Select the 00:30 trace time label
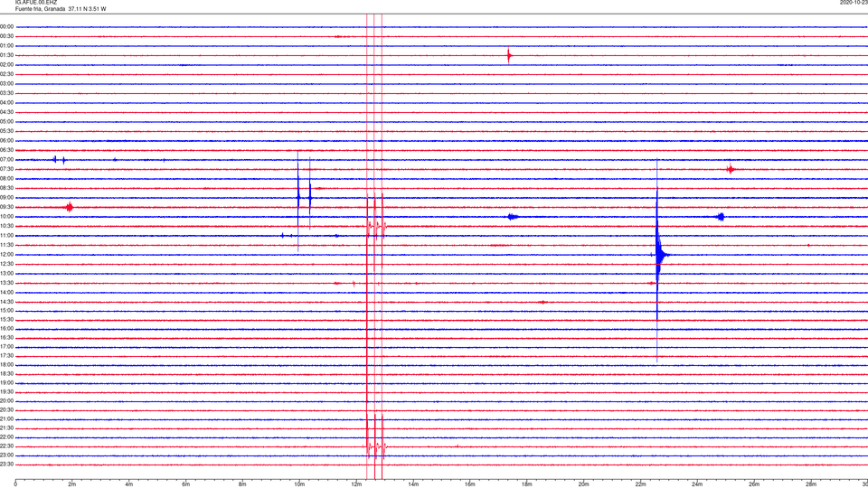This screenshot has height=488, width=868. tap(6, 36)
